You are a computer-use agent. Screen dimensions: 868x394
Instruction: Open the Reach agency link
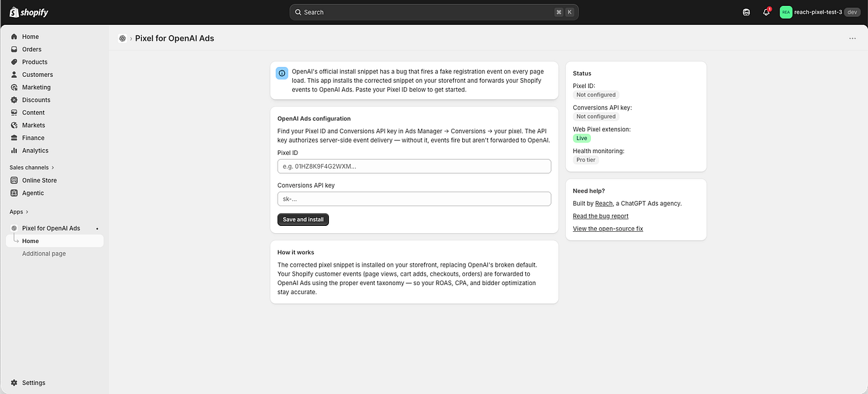[x=603, y=204]
